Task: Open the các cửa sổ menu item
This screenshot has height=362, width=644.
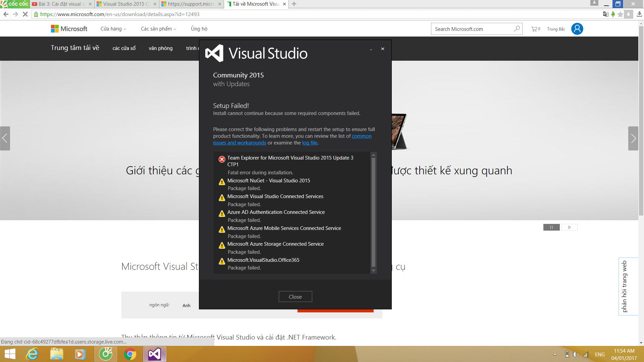Action: pyautogui.click(x=124, y=48)
